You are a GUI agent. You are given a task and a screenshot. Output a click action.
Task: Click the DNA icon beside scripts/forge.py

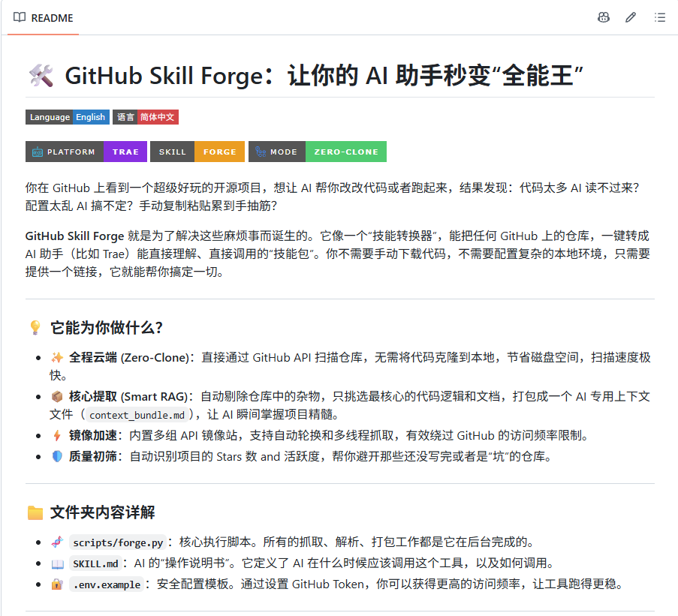[x=57, y=542]
